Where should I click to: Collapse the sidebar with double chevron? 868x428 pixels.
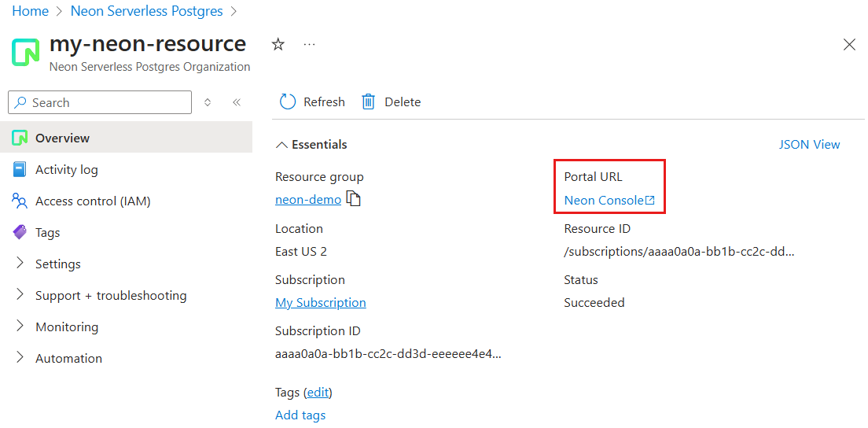[237, 102]
